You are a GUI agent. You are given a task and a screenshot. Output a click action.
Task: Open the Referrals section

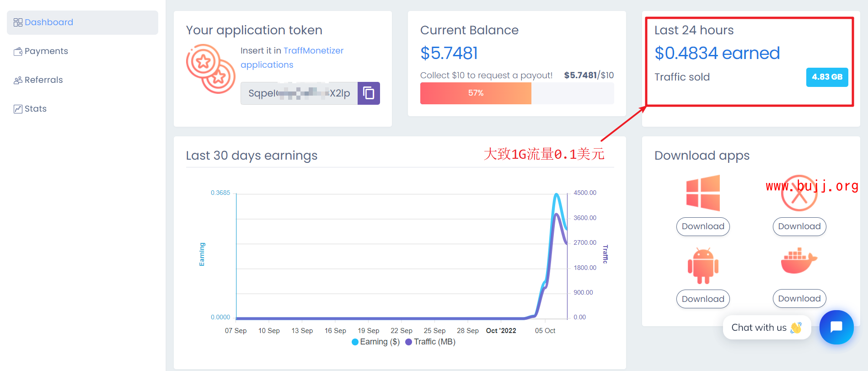(43, 80)
